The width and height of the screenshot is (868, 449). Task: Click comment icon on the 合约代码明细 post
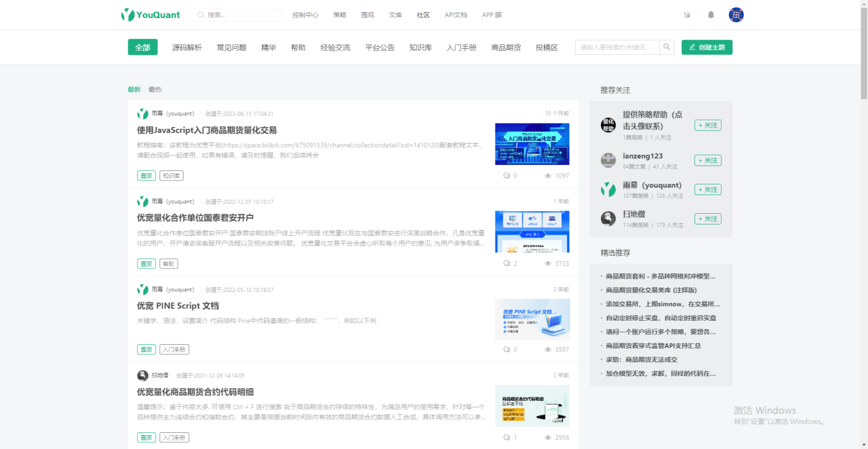(x=507, y=438)
